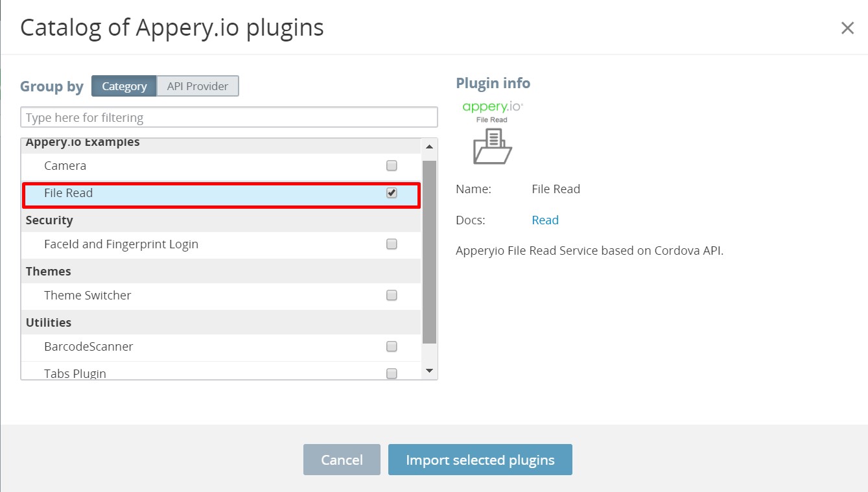Screen dimensions: 868x492
Task: Click the Security category header
Action: tap(221, 220)
